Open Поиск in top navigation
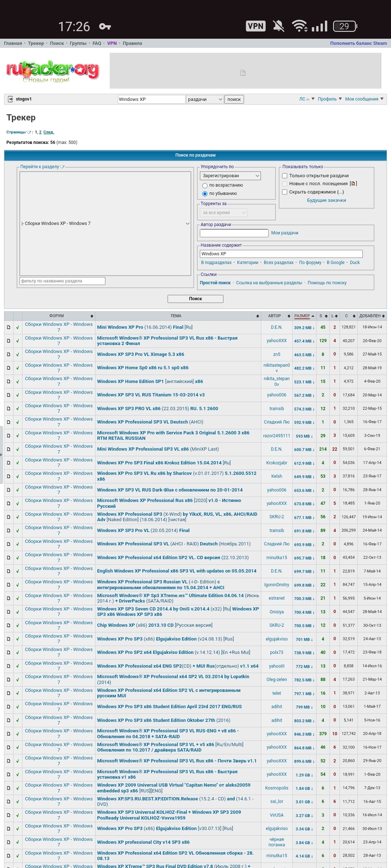 click(x=57, y=43)
